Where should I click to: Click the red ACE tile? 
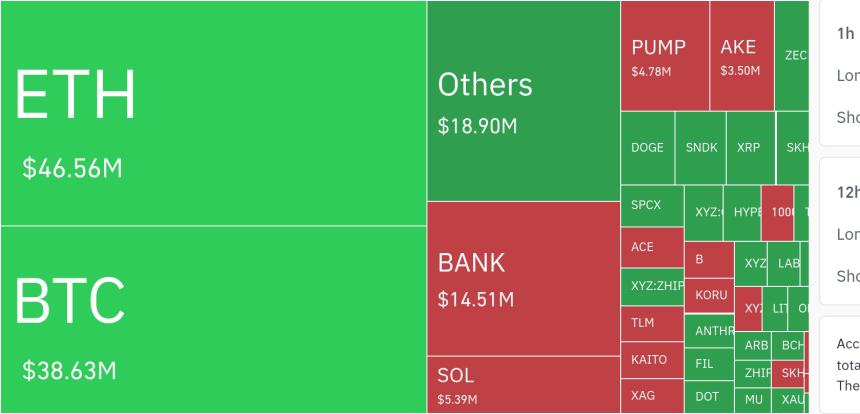pyautogui.click(x=652, y=247)
